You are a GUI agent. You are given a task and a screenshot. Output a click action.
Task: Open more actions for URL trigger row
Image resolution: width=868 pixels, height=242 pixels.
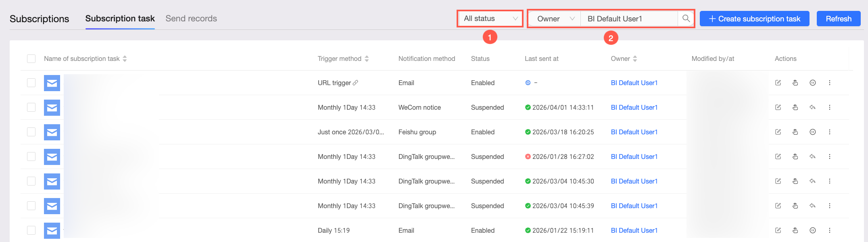coord(830,83)
